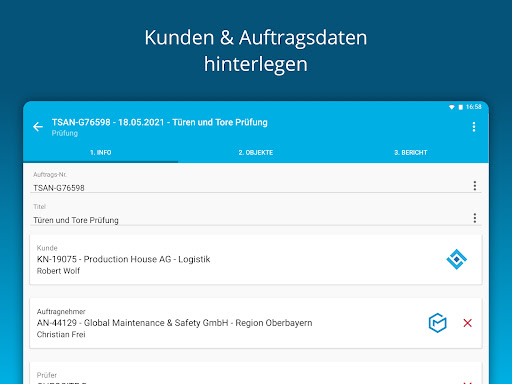Click the Prüfer card label

coord(47,375)
